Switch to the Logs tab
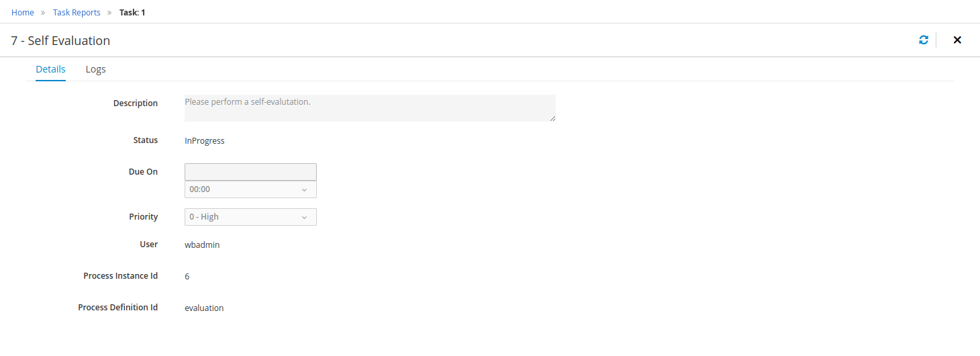The height and width of the screenshot is (356, 980). coord(95,69)
